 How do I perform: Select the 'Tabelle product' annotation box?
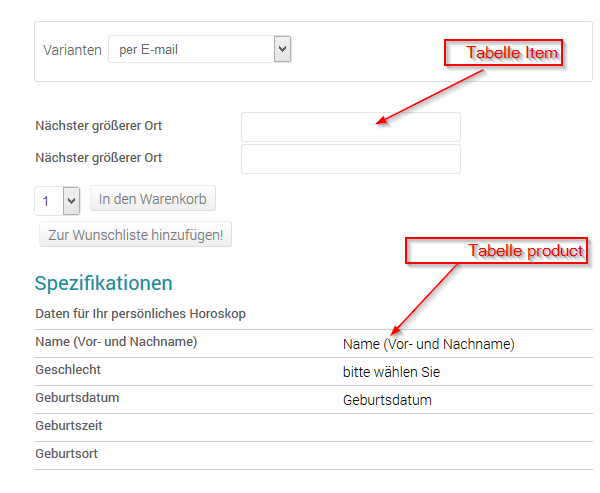(495, 251)
